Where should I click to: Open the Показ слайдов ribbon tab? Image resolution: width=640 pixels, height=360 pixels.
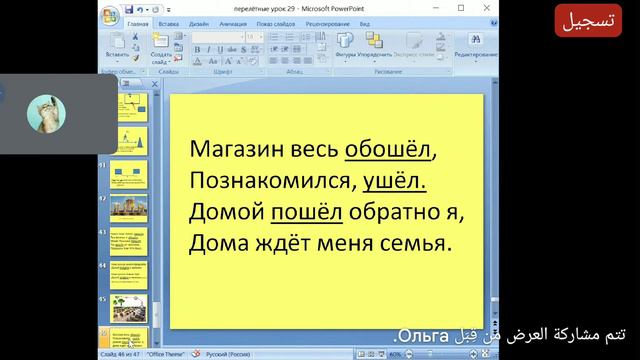276,24
